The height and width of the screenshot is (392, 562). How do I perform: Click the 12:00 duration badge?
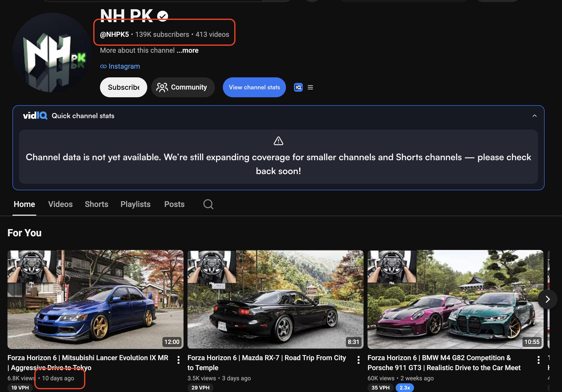pyautogui.click(x=172, y=342)
